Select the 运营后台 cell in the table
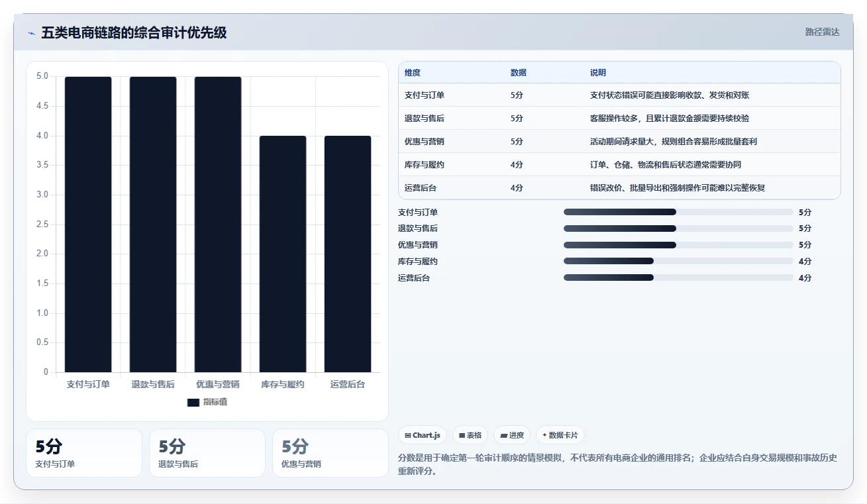This screenshot has width=867, height=504. coord(421,188)
